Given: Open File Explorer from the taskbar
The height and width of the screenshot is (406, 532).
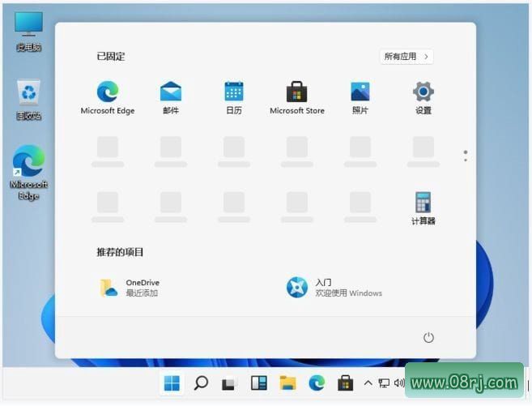Looking at the screenshot, I should coord(287,382).
